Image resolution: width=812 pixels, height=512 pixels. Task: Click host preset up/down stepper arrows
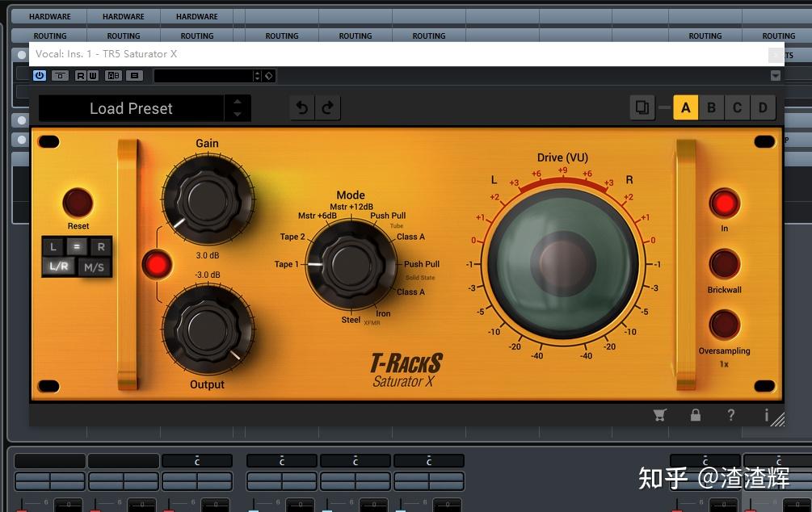[258, 76]
